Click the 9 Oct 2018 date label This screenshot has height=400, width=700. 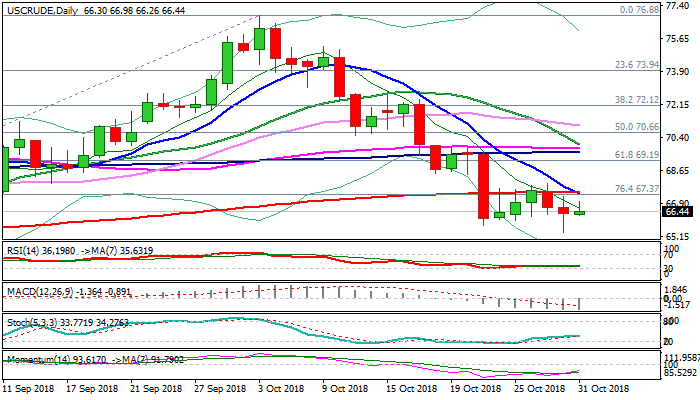click(345, 388)
